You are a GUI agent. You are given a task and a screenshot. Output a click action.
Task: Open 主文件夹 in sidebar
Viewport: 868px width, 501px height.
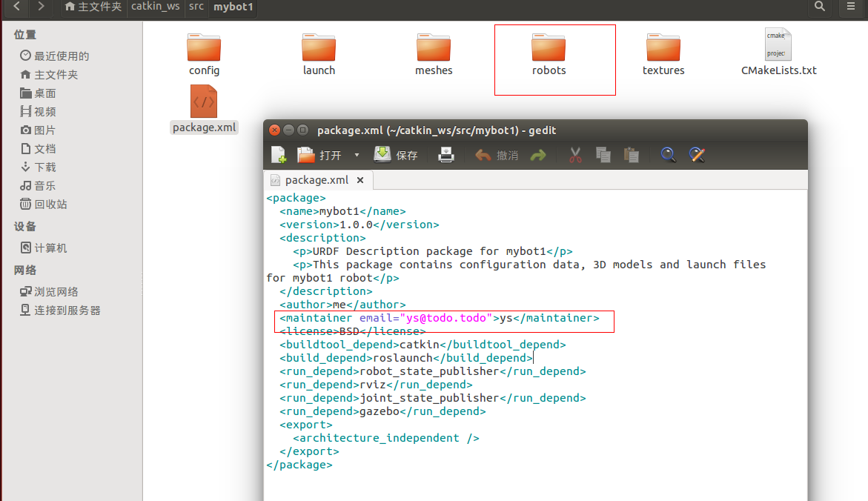pos(49,75)
